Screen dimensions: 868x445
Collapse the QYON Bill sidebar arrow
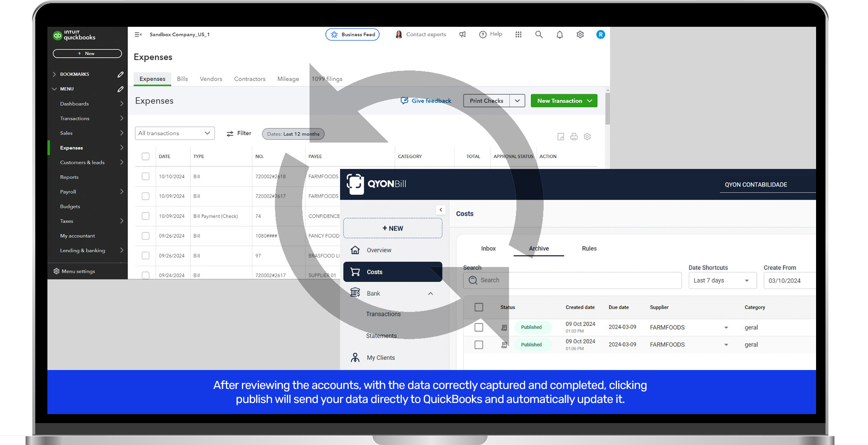coord(441,210)
